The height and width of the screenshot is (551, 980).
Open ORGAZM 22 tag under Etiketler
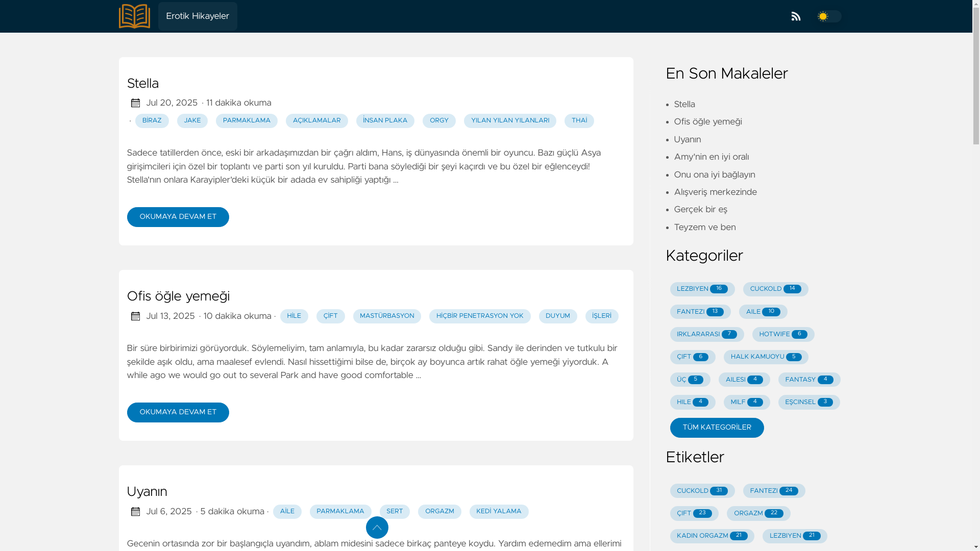pos(758,513)
